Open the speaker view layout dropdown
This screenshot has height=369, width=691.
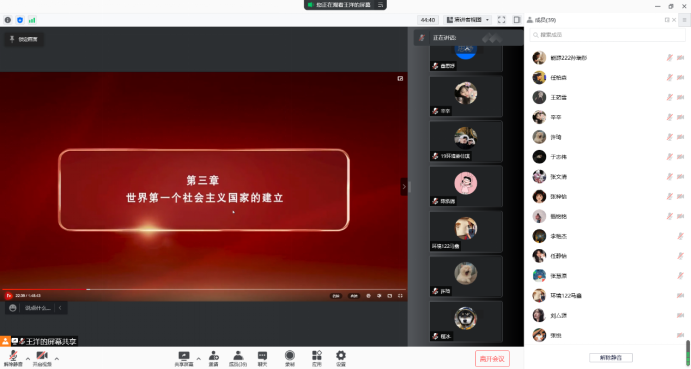click(468, 20)
